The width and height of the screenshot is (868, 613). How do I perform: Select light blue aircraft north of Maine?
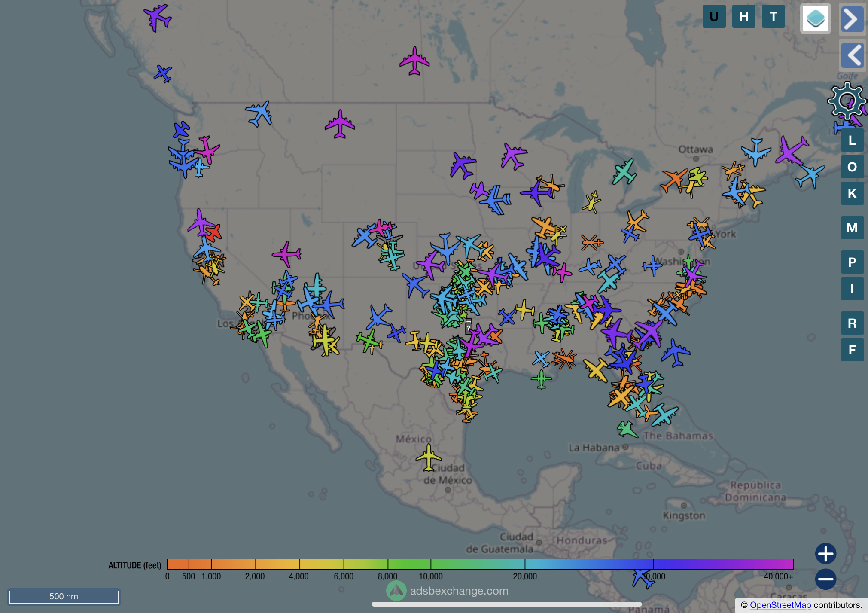(756, 152)
